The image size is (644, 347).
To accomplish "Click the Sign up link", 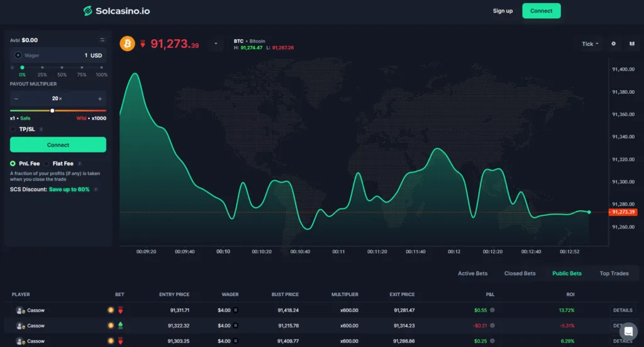I will 502,11.
